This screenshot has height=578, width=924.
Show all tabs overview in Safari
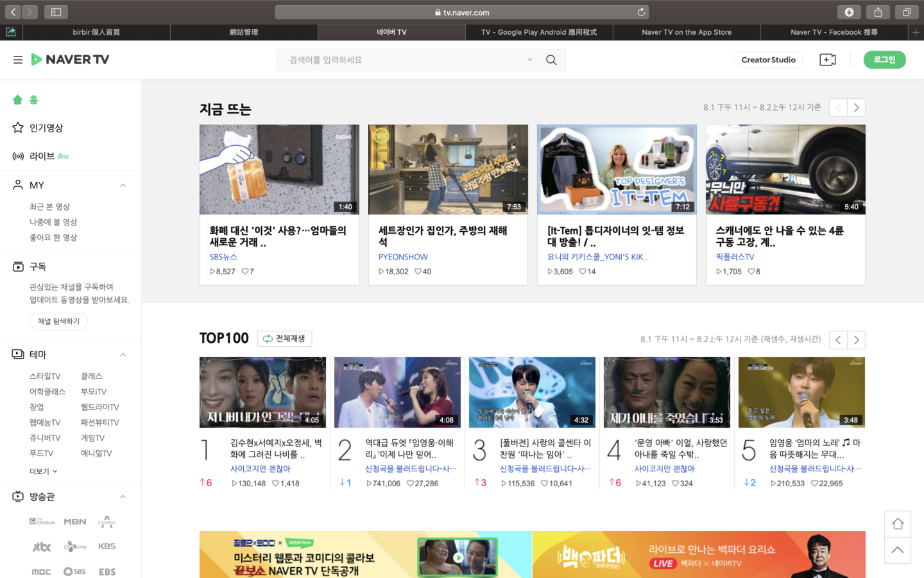coord(907,12)
